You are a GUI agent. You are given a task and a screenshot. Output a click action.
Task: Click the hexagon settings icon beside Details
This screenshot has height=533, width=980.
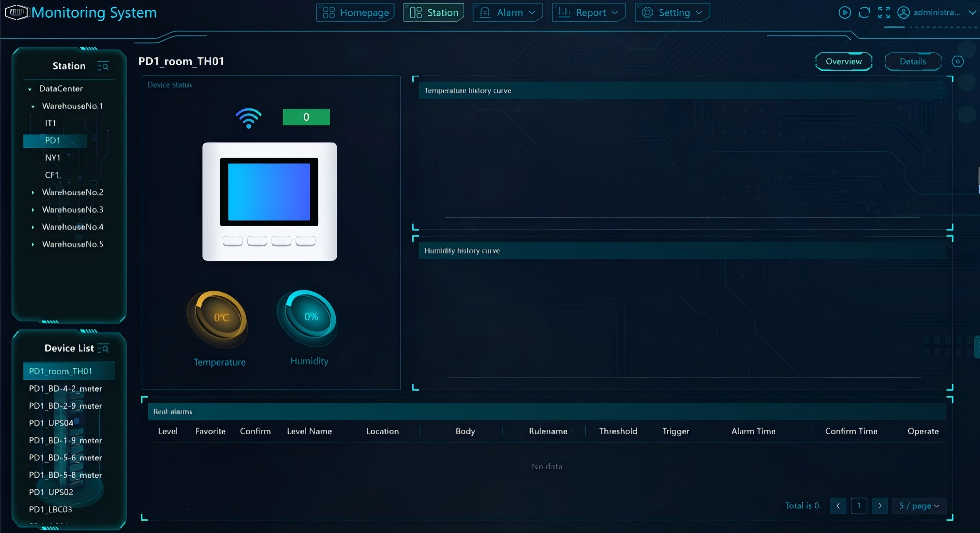(x=957, y=62)
